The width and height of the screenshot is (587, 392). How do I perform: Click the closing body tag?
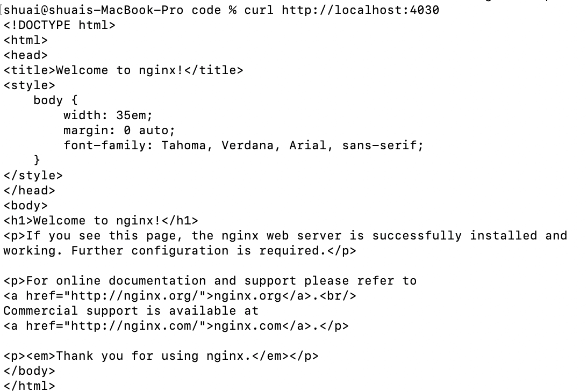coord(30,371)
